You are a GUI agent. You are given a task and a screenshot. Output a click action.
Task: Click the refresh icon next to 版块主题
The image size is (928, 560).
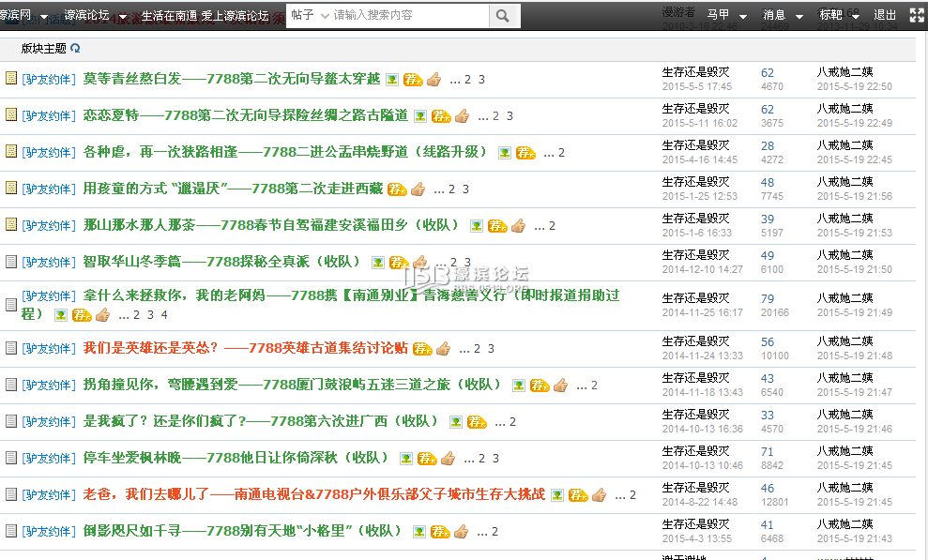pos(77,48)
